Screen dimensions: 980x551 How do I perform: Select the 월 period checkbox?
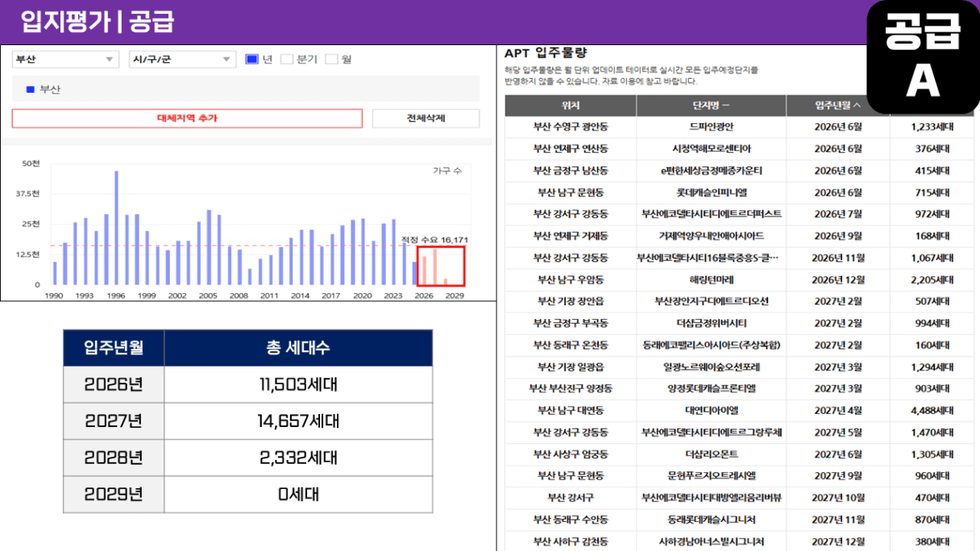point(331,60)
